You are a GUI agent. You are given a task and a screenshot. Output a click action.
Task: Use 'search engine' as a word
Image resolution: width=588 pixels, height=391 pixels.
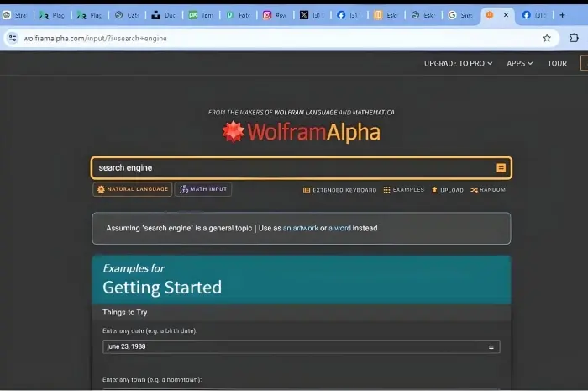click(339, 228)
